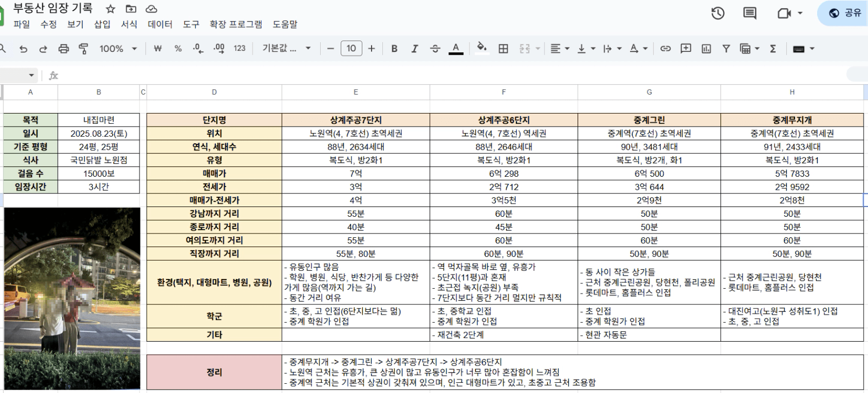The image size is (868, 393).
Task: Click the font size field showing 10
Action: (x=351, y=49)
